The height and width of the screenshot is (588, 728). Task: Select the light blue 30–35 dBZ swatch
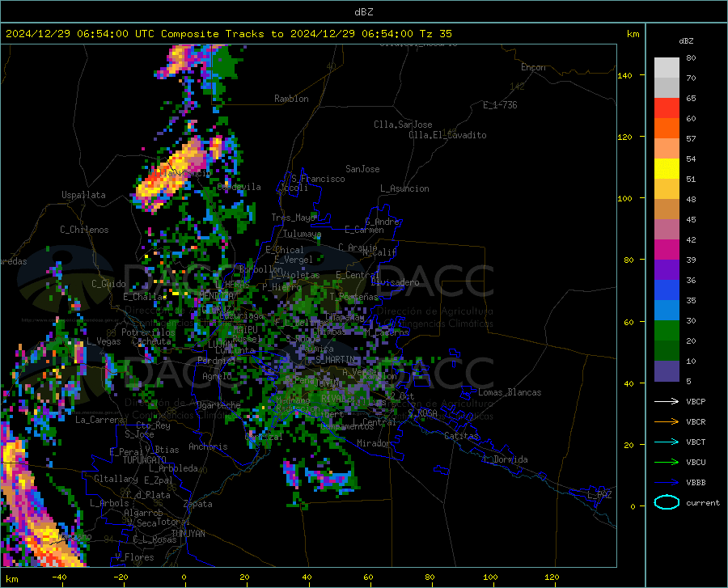click(x=667, y=311)
